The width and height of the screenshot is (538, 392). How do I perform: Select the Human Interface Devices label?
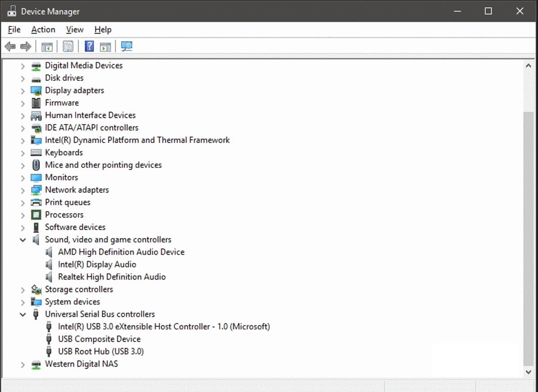click(90, 116)
